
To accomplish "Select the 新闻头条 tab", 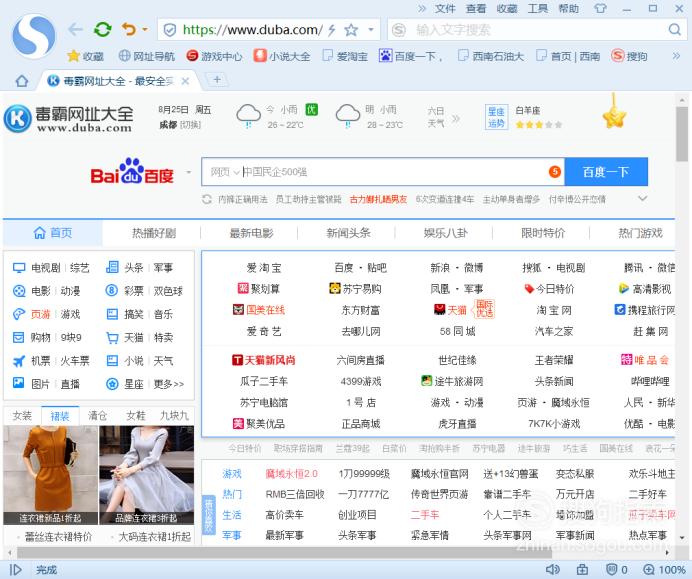I will pyautogui.click(x=349, y=233).
